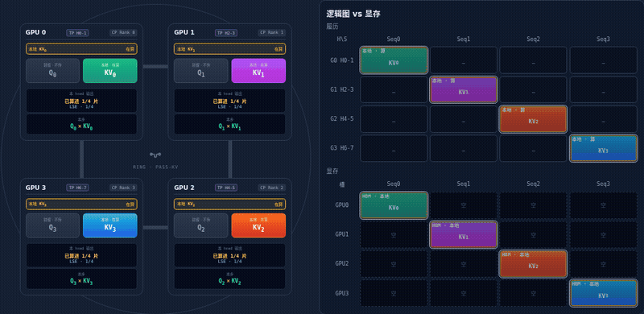644x314 pixels.
Task: Click the ring link icon above RING · PASS-KV
Action: [x=155, y=155]
